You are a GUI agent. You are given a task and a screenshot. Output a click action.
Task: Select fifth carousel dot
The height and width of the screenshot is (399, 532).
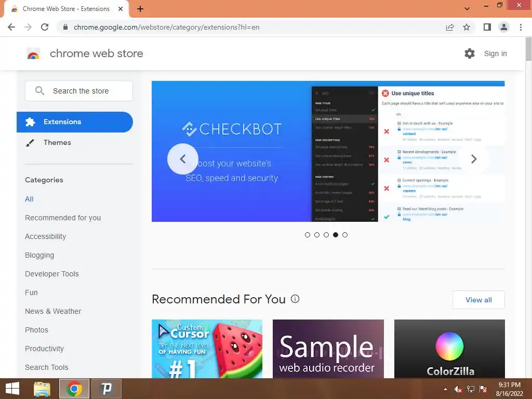pyautogui.click(x=345, y=235)
